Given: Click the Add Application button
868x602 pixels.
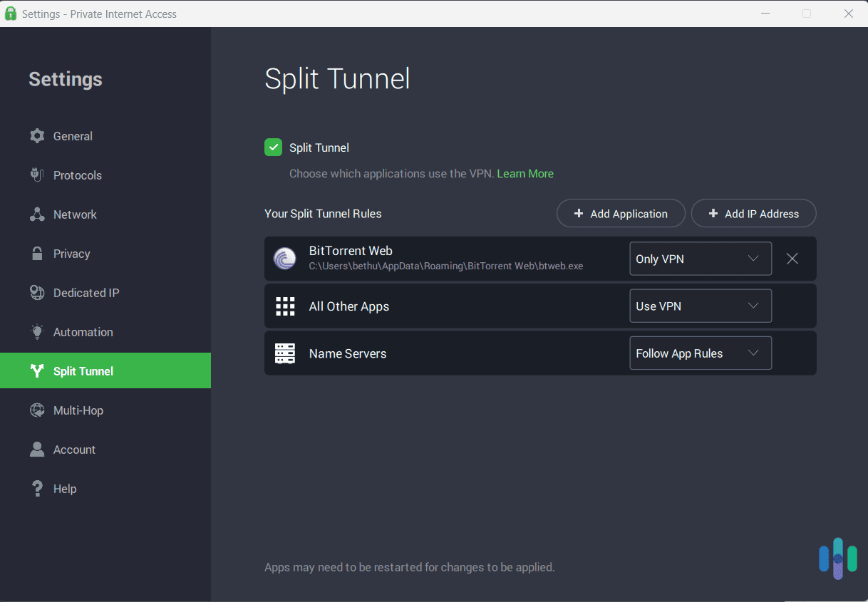Looking at the screenshot, I should click(621, 213).
